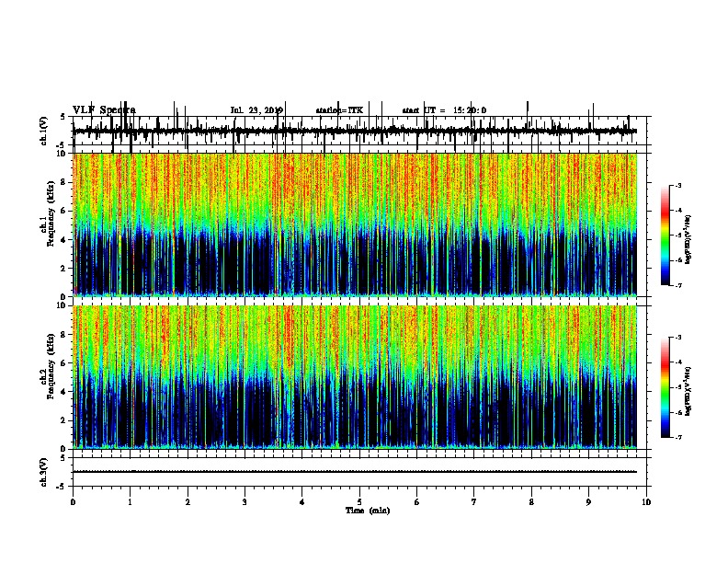Click the "8" frequency tick on ch.2 spectrogram

click(64, 334)
